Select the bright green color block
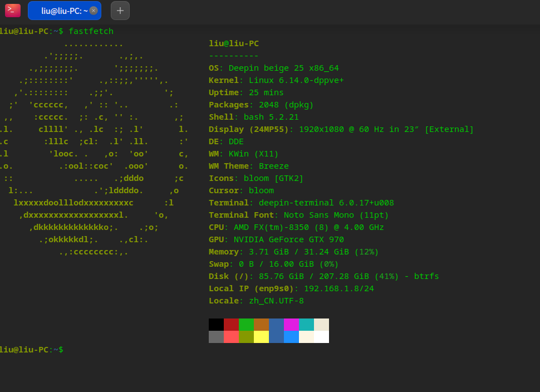 (x=246, y=325)
